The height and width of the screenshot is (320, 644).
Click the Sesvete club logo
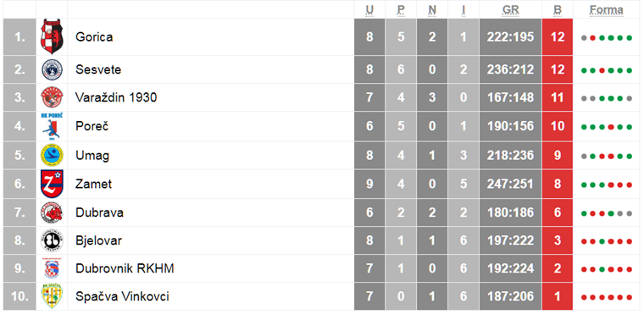52,69
